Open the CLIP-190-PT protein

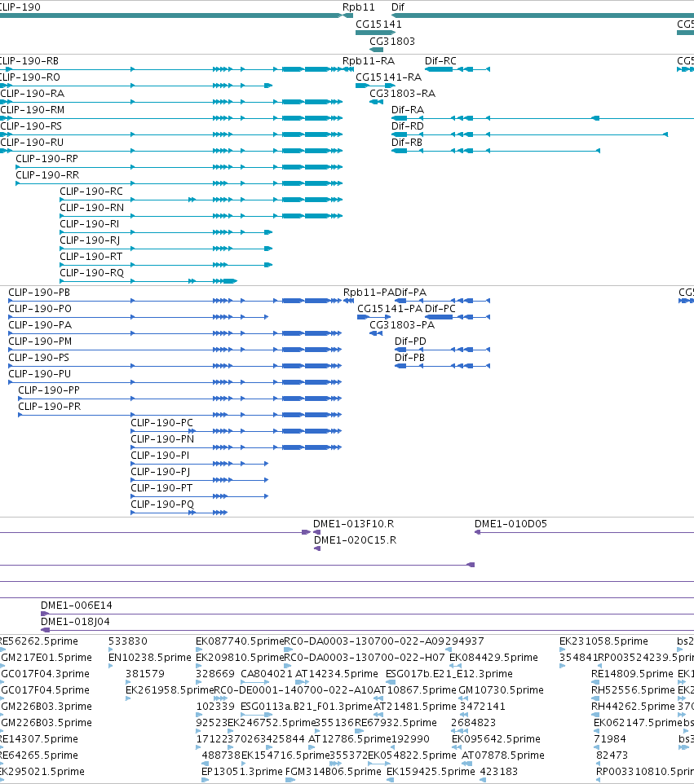(161, 487)
